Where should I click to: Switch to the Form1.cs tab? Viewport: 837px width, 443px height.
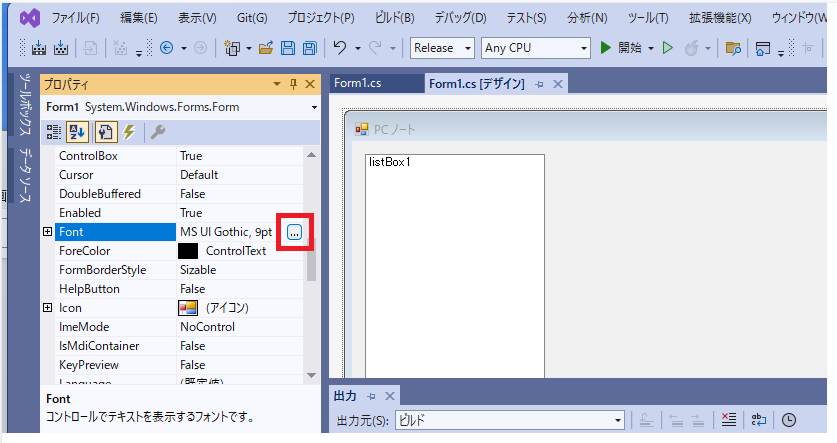tap(357, 84)
